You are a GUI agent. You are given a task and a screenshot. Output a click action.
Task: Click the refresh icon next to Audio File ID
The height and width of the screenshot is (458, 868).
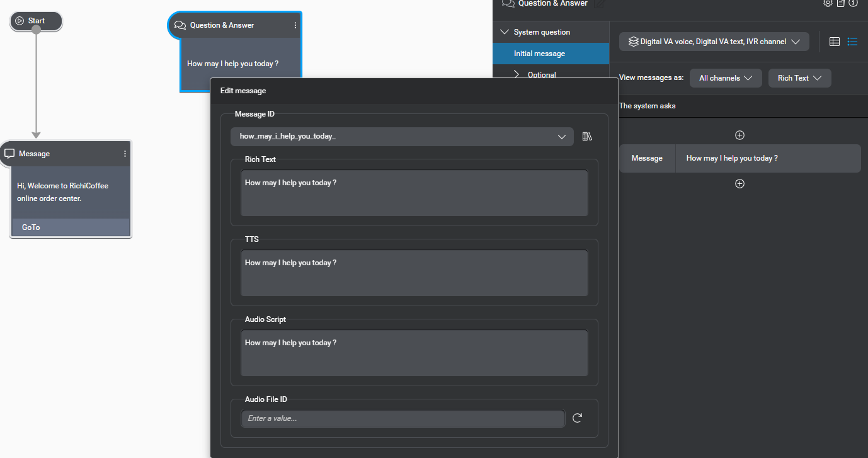pyautogui.click(x=577, y=418)
